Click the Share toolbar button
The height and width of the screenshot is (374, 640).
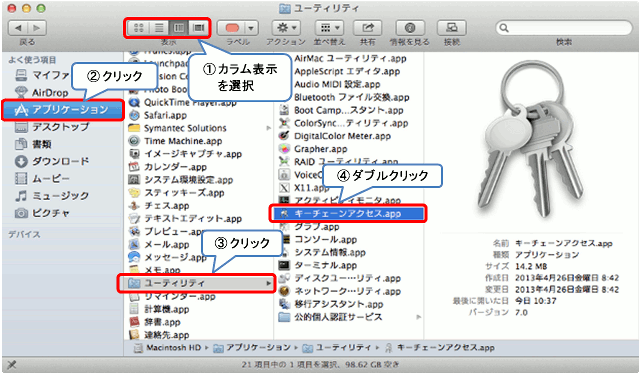click(368, 28)
